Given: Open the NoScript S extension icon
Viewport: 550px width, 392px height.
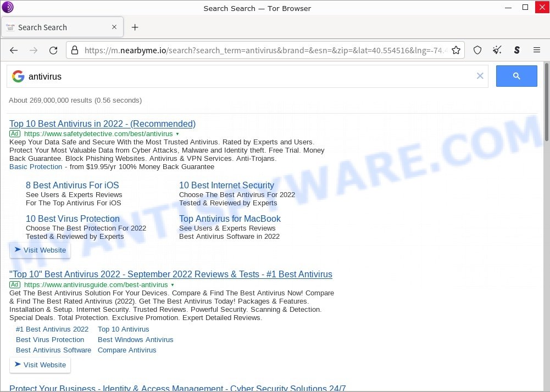Looking at the screenshot, I should coord(516,50).
